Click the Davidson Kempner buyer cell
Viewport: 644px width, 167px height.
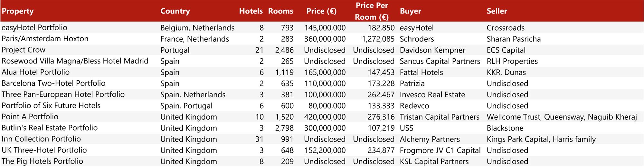(x=432, y=50)
